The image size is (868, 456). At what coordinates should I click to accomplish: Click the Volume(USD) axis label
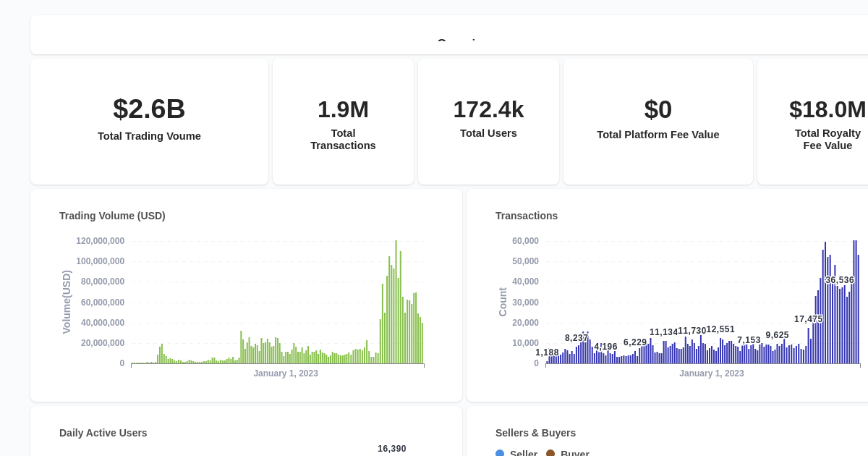[66, 303]
